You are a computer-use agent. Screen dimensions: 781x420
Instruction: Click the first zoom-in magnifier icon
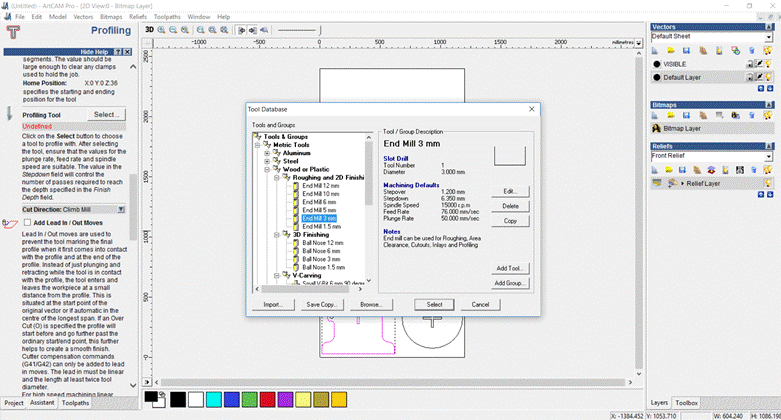161,30
